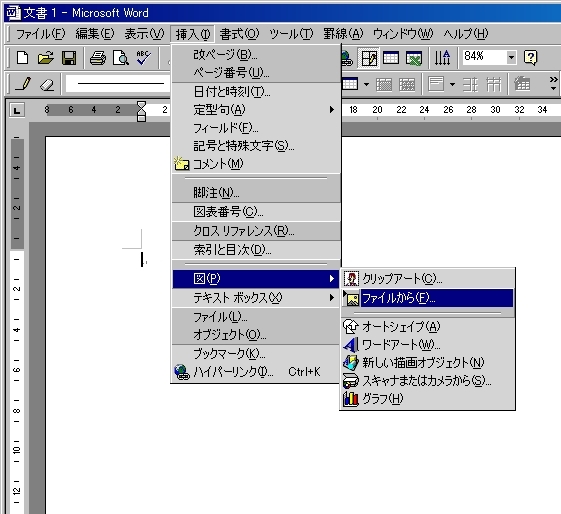Select オブジェクト(O) menu item
This screenshot has width=561, height=514.
click(256, 335)
